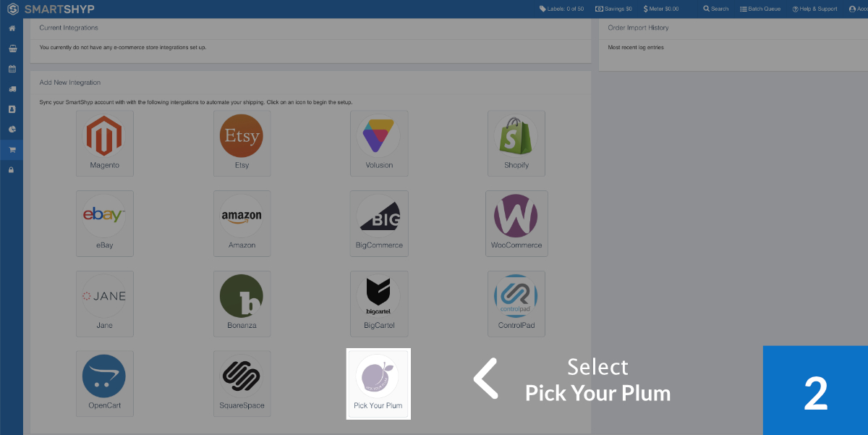Image resolution: width=868 pixels, height=435 pixels.
Task: Open Help & Support
Action: pyautogui.click(x=814, y=9)
